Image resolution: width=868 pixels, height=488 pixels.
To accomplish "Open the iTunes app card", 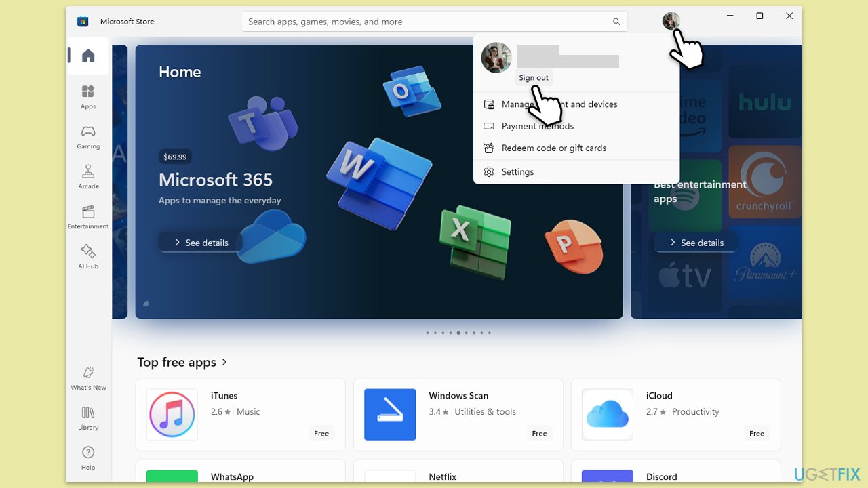I will pos(240,414).
